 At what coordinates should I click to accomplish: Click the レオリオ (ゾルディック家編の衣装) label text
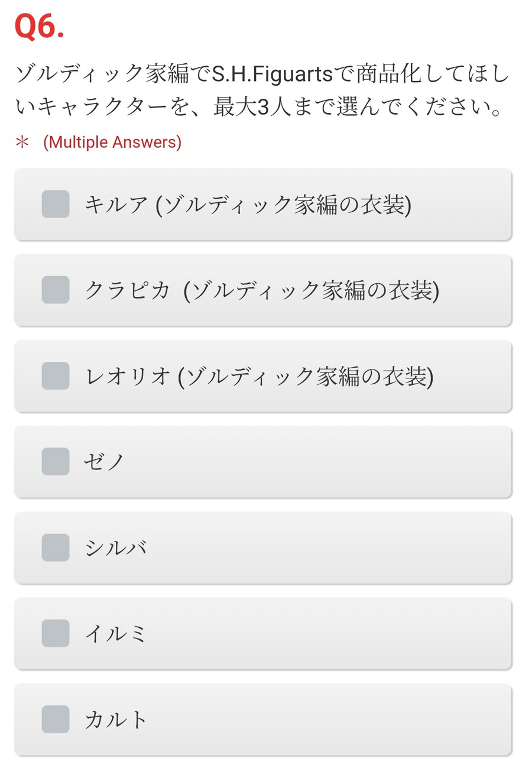[259, 377]
